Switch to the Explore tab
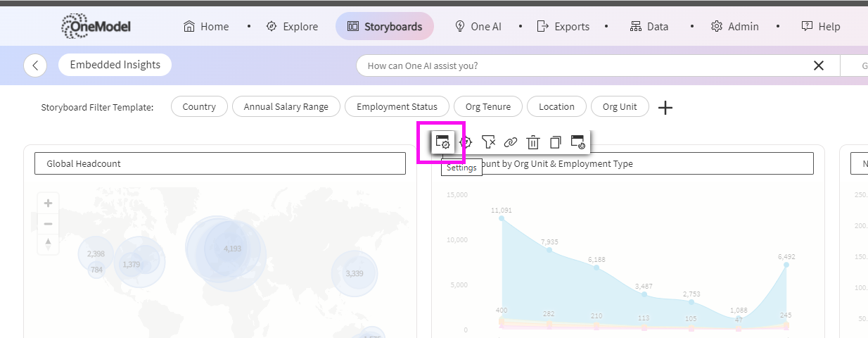This screenshot has width=868, height=338. (x=292, y=27)
